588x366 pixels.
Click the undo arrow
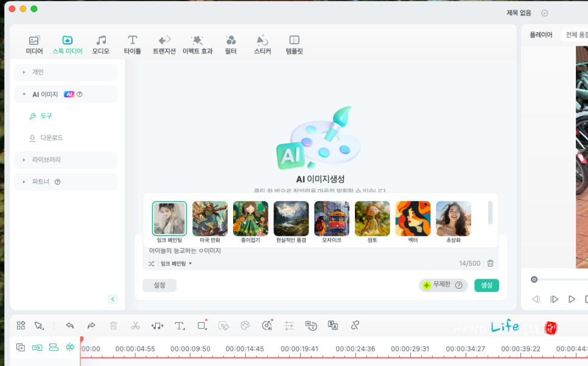70,325
